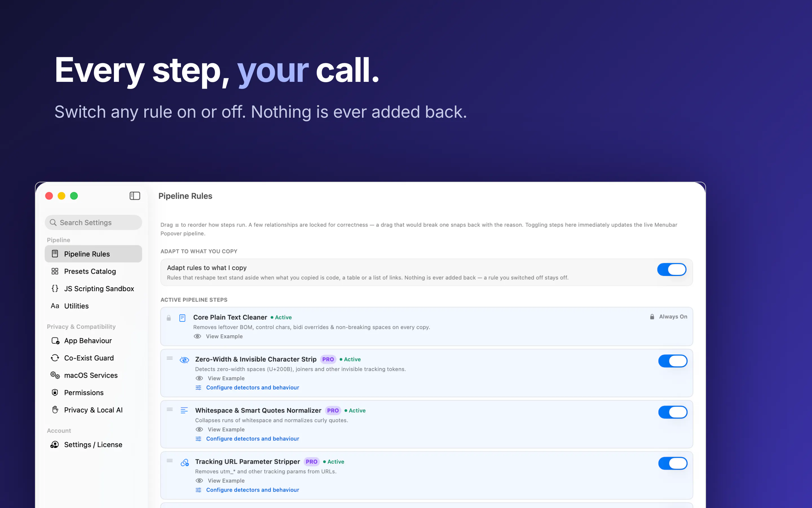This screenshot has width=812, height=508.
Task: View Example for Zero-Width Character Strip
Action: coord(220,378)
